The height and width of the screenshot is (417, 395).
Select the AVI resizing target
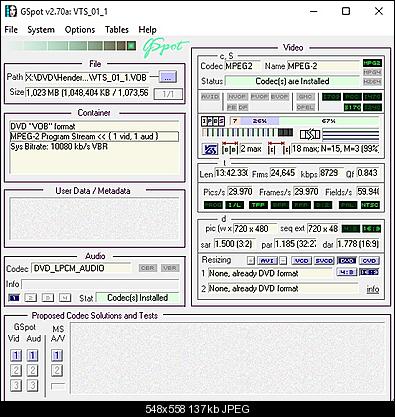click(x=267, y=261)
